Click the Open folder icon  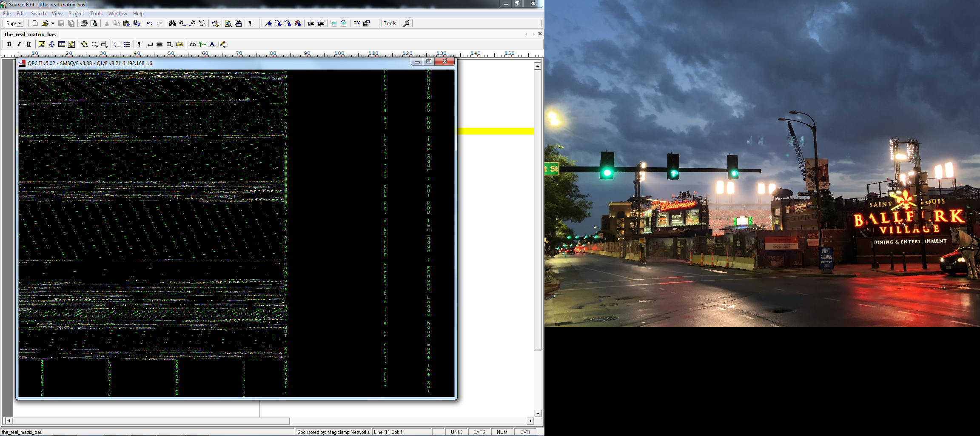click(x=44, y=23)
